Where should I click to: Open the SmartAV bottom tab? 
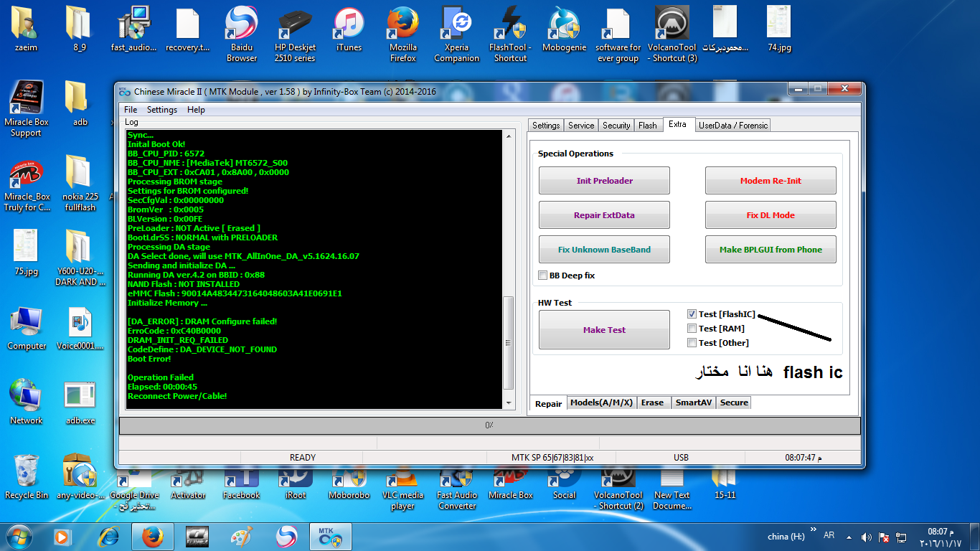[693, 403]
